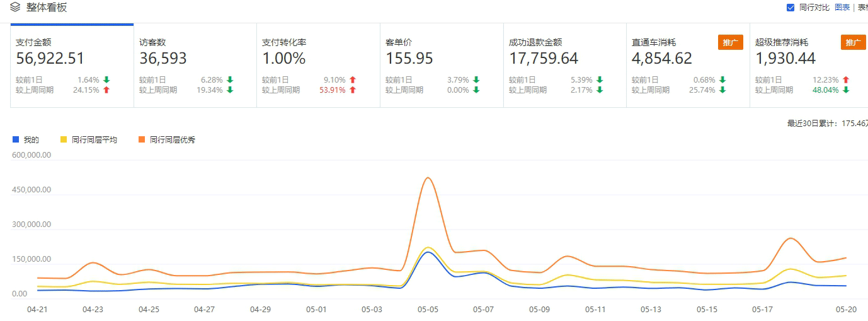Screen dimensions: 868x321
Task: Click red up arrow beside 12.23%
Action: coord(845,80)
